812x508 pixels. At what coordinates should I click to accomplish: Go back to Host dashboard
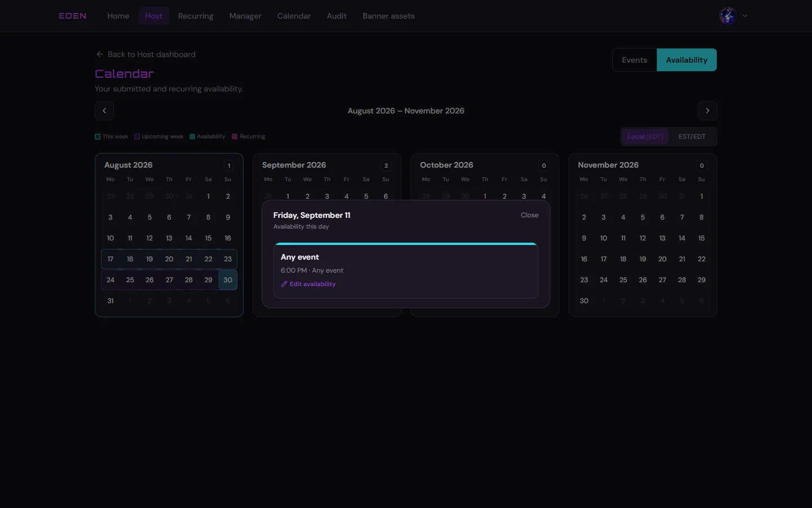[x=145, y=54]
